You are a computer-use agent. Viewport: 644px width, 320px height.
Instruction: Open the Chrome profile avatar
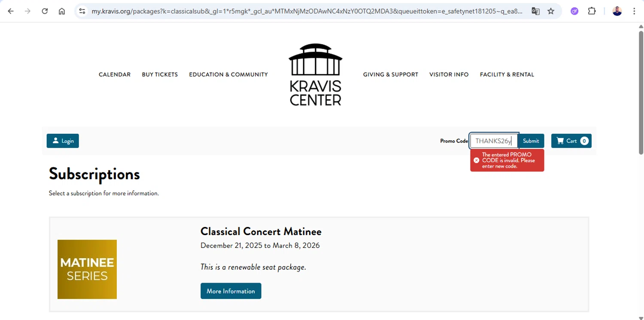point(617,11)
